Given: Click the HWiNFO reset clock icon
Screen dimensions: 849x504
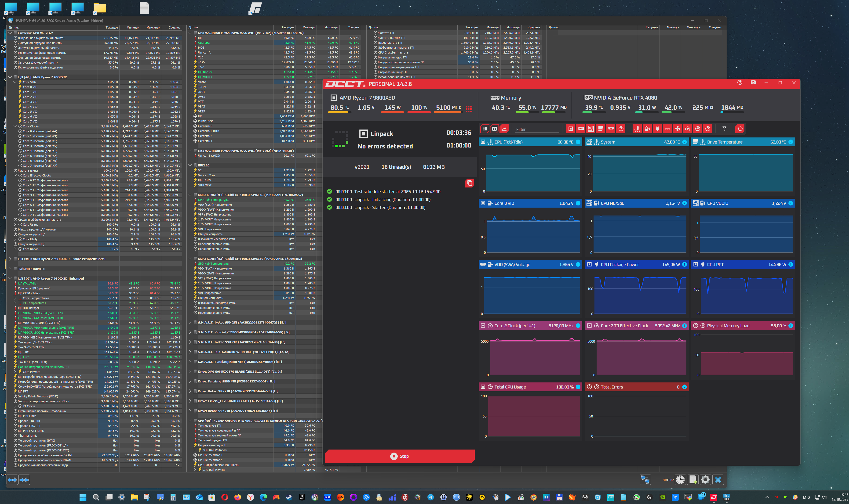Looking at the screenshot, I should point(680,479).
